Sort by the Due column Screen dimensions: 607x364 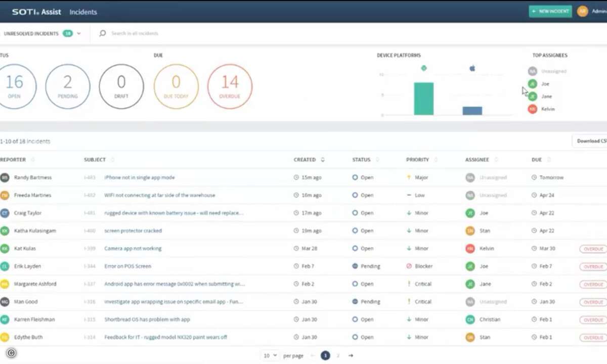(541, 160)
